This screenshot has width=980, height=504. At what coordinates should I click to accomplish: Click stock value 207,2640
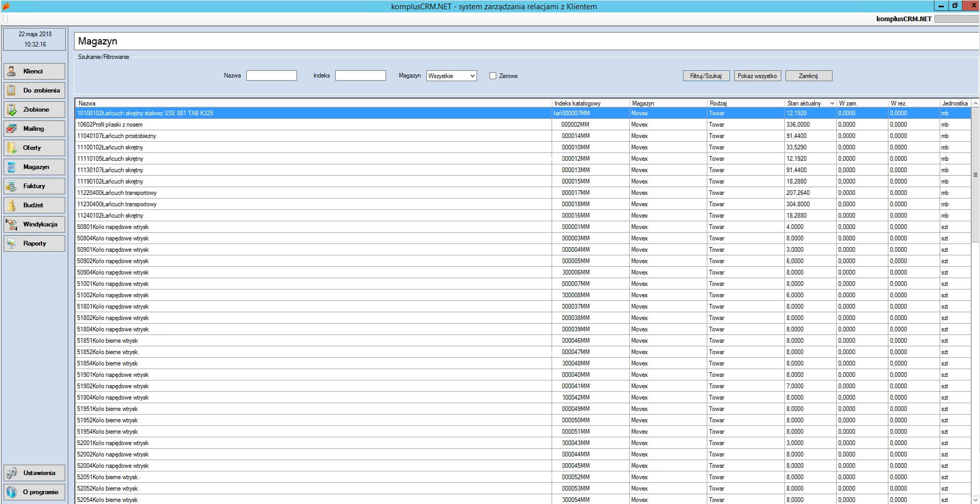click(798, 193)
